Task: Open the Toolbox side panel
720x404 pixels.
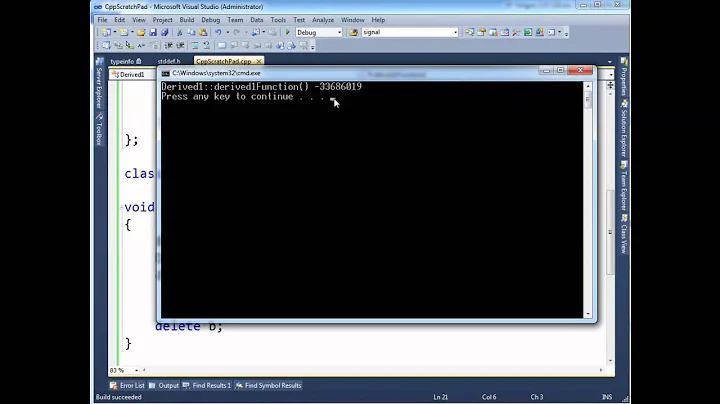Action: (98, 132)
